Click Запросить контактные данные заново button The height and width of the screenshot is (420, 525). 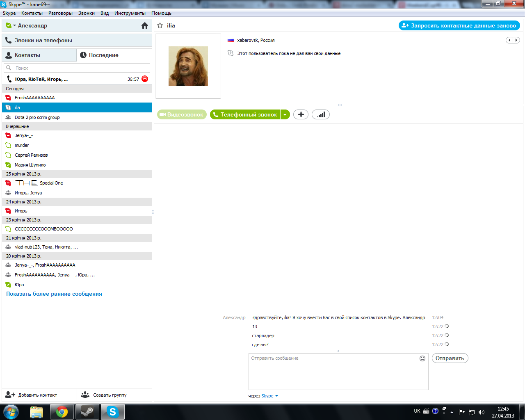459,25
